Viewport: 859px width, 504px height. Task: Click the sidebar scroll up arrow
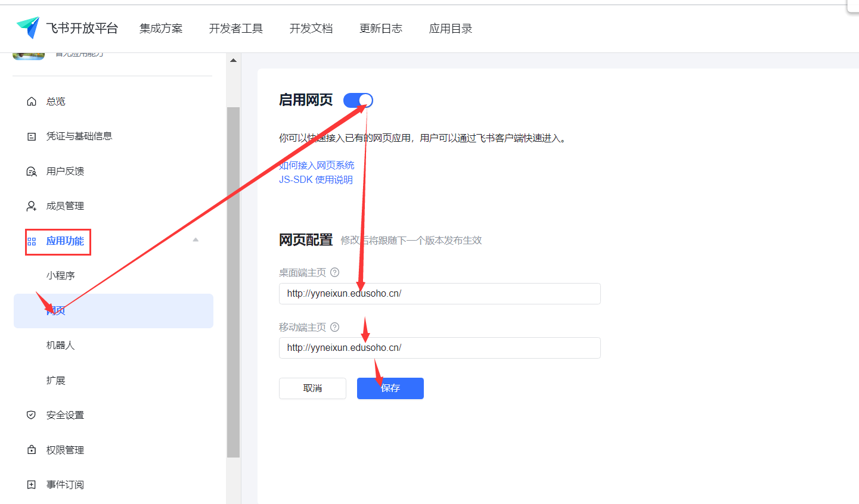click(233, 60)
